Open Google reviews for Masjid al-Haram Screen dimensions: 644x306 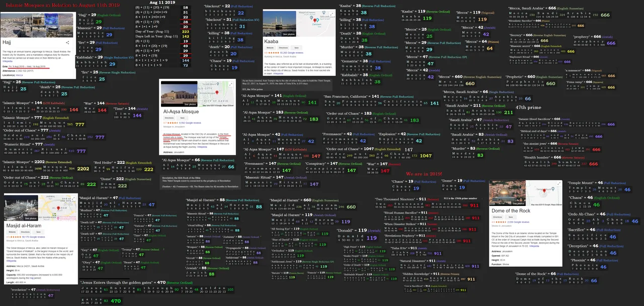(34, 237)
